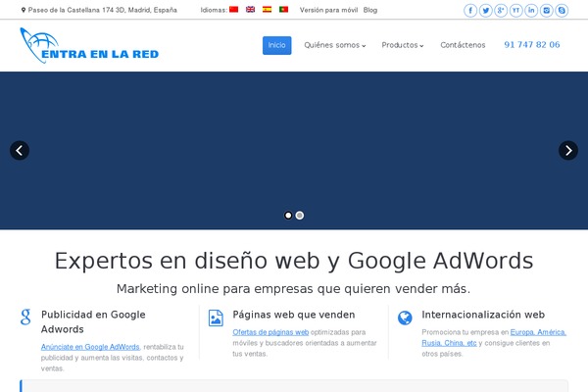Click the image file icon beside Páginas web
The height and width of the screenshot is (392, 588).
click(x=216, y=318)
